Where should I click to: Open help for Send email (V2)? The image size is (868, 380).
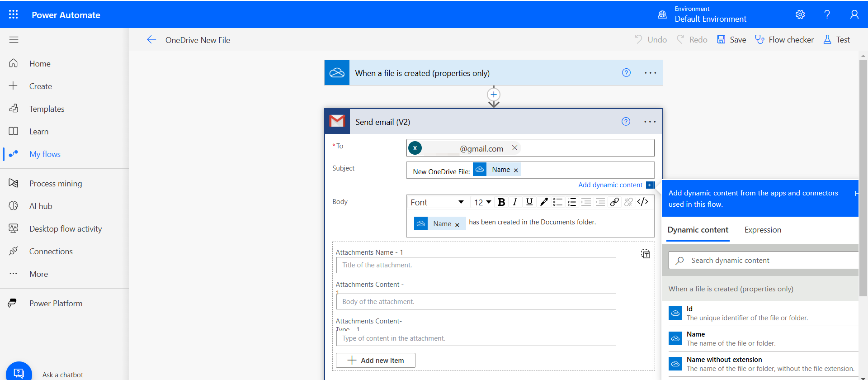pos(626,121)
